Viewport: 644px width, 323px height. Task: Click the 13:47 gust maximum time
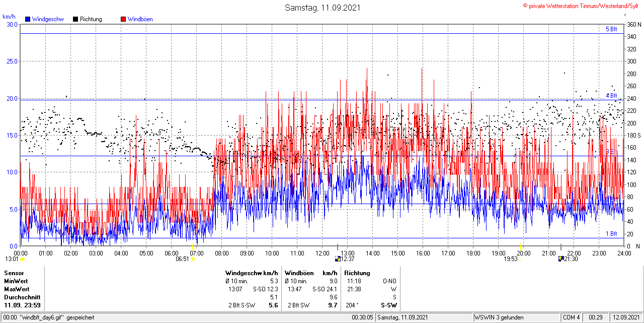click(295, 289)
